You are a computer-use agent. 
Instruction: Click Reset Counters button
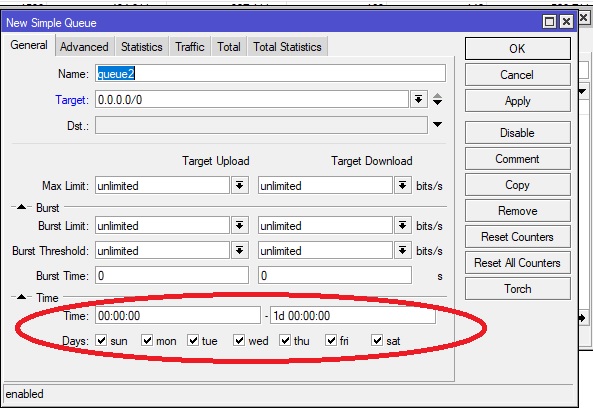point(517,237)
